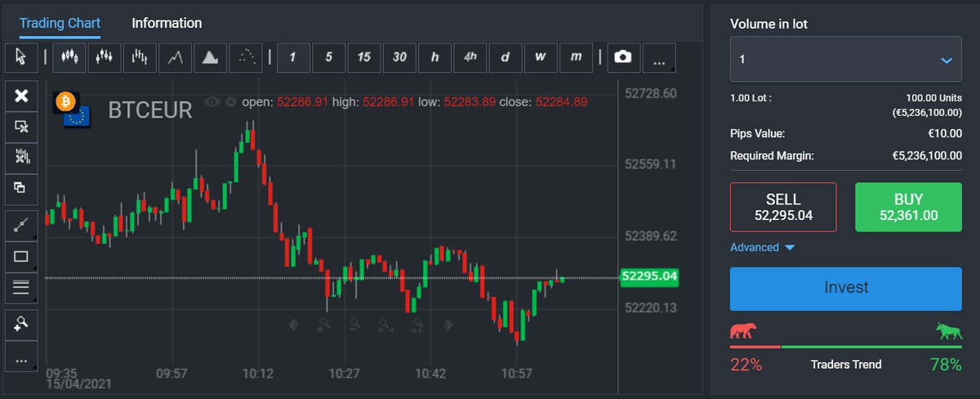Open more top toolbar options (…)

tap(659, 56)
